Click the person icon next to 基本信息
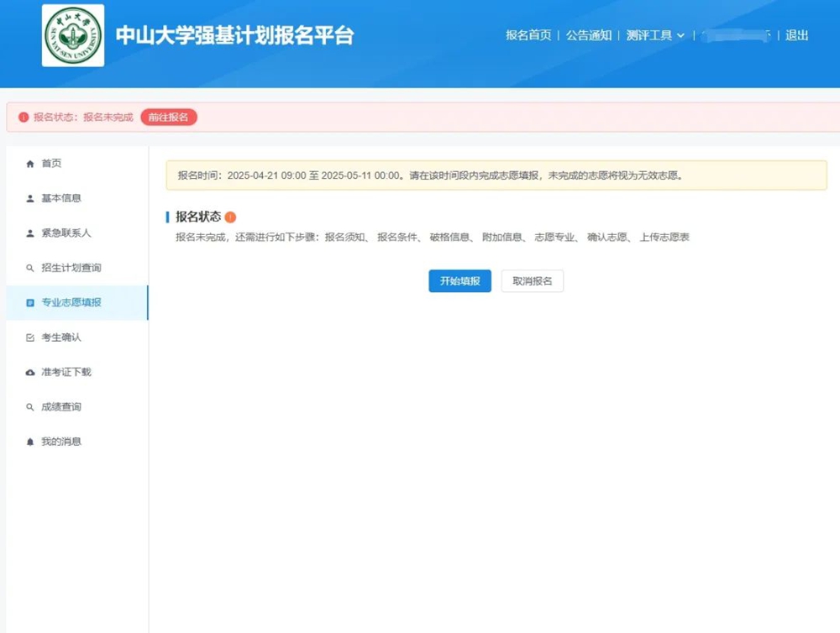 [30, 199]
